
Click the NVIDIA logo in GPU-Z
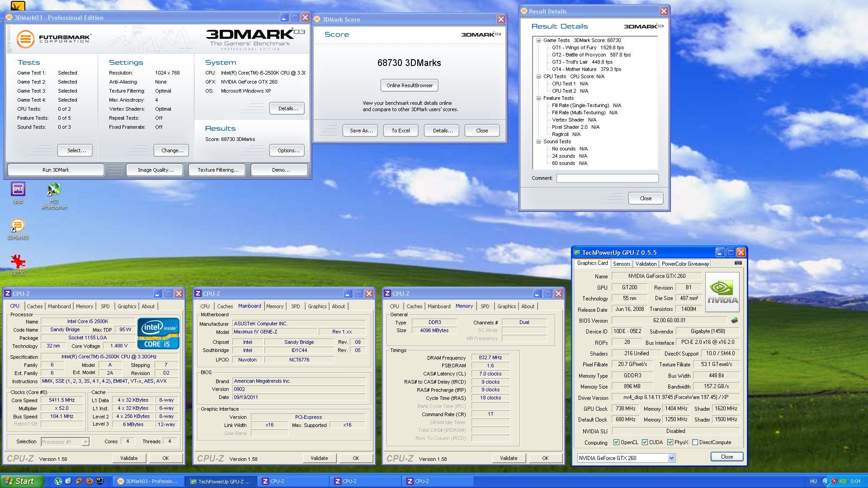tap(722, 292)
